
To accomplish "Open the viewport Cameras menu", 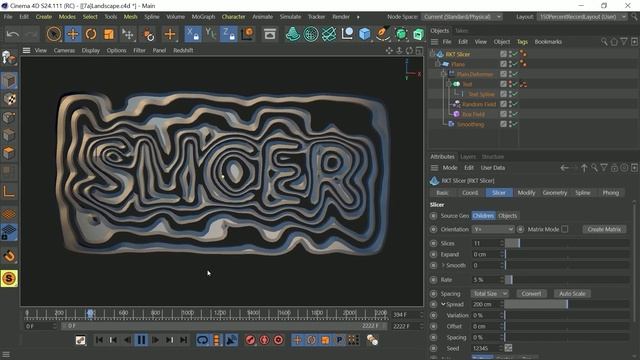I will pos(64,50).
